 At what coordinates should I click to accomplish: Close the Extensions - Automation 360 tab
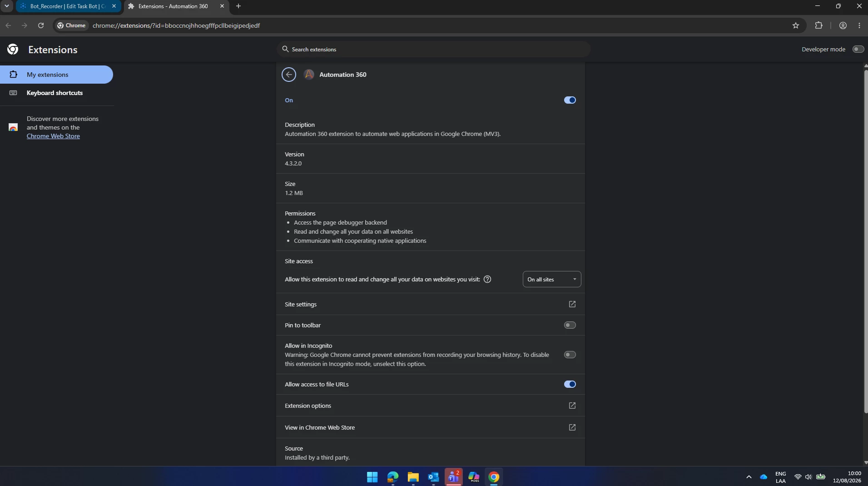[x=222, y=6]
